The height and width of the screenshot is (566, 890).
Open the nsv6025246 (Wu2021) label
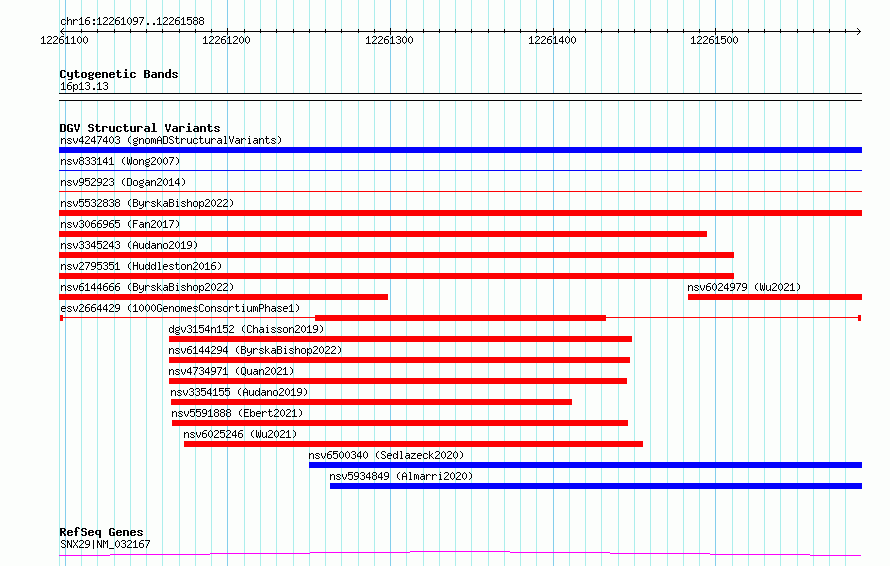coord(240,434)
